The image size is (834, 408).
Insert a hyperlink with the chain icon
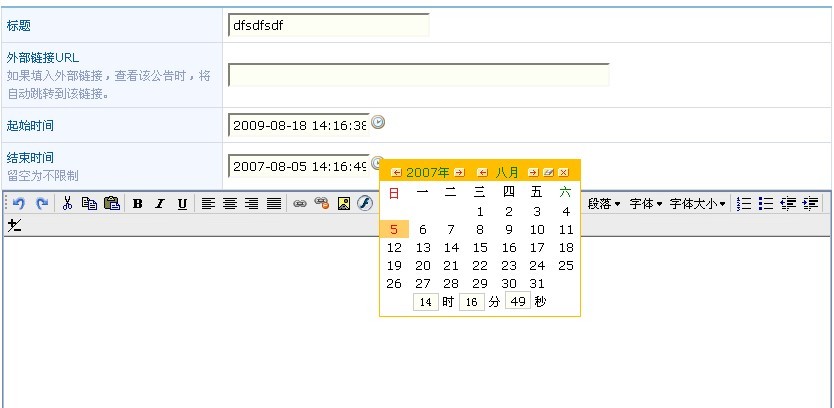pyautogui.click(x=300, y=204)
